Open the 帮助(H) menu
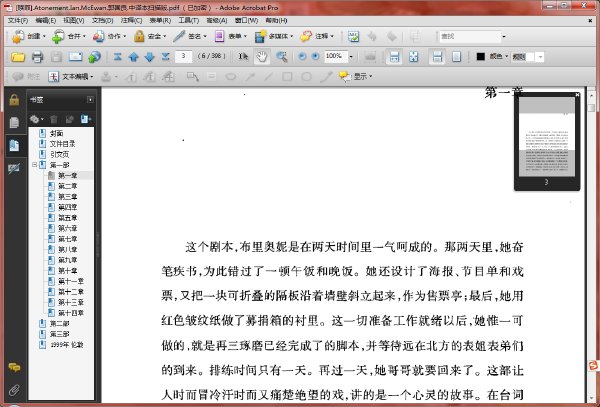 pos(276,20)
